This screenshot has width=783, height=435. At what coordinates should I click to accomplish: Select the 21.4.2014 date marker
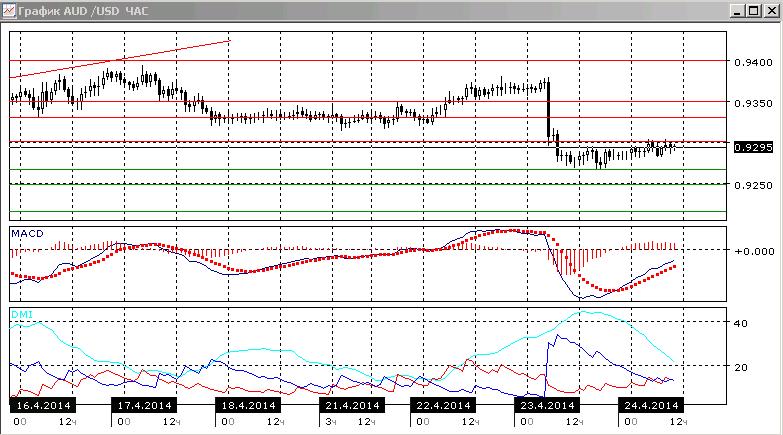[352, 405]
